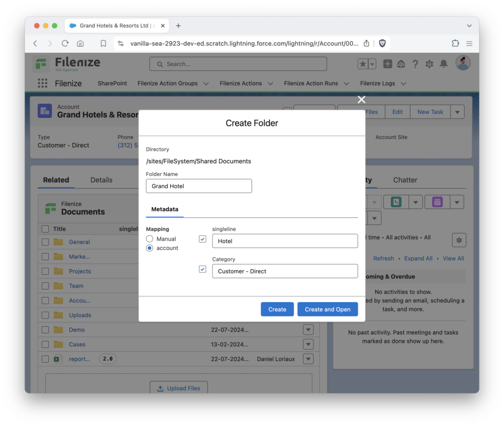Click the Grand Hotels browser tab
The height and width of the screenshot is (426, 504).
pyautogui.click(x=117, y=26)
